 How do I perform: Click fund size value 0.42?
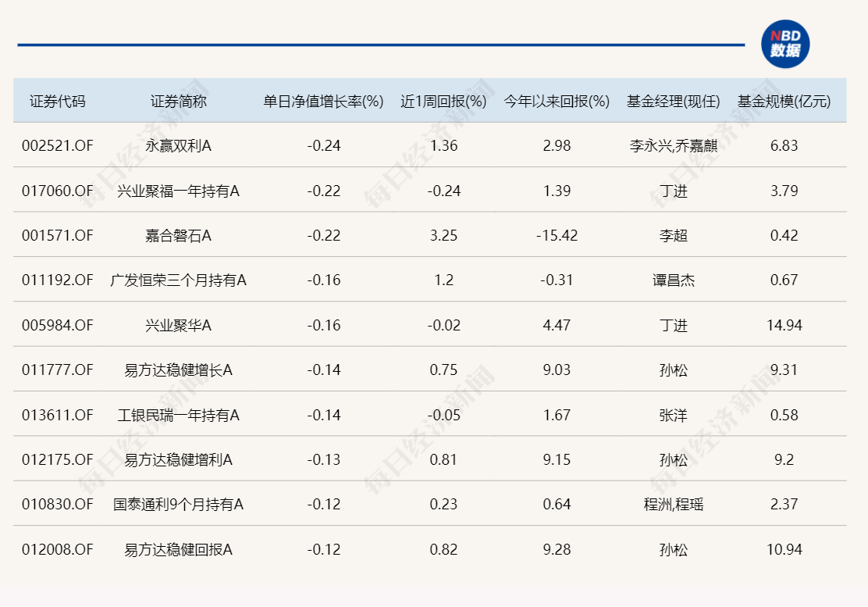784,235
